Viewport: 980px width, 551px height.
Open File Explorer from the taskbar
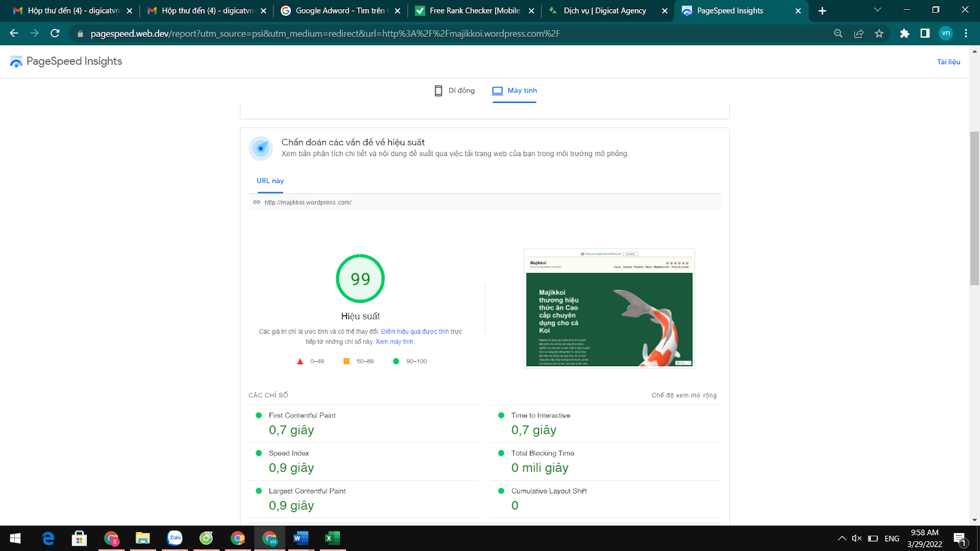coord(143,538)
